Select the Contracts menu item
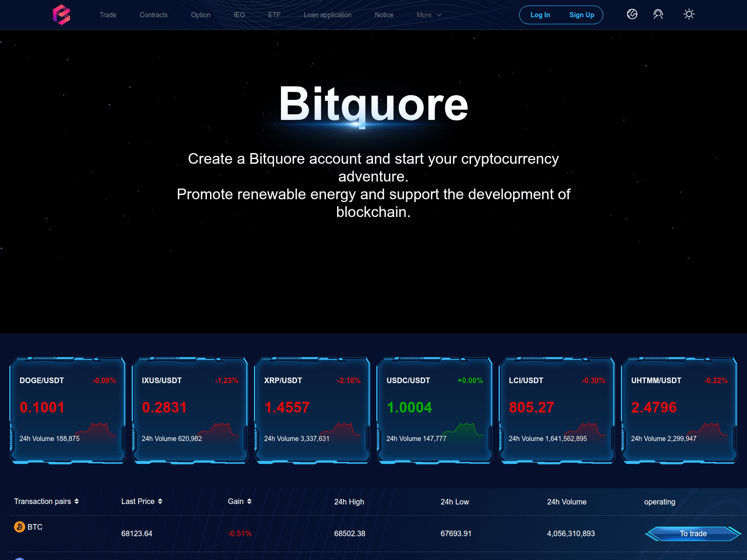Image resolution: width=747 pixels, height=560 pixels. pos(153,14)
